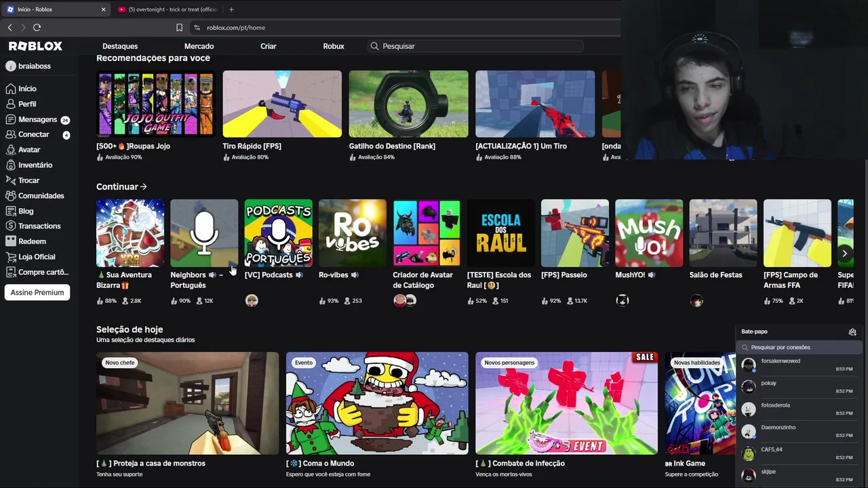Open chat with pokay
This screenshot has width=868, height=488.
point(799,387)
